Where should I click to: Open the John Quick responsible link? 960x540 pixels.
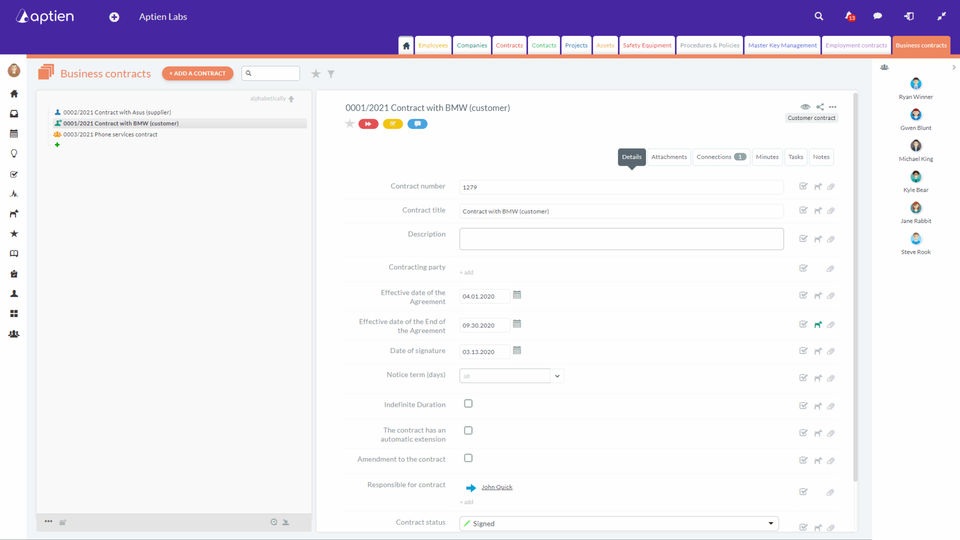(497, 487)
